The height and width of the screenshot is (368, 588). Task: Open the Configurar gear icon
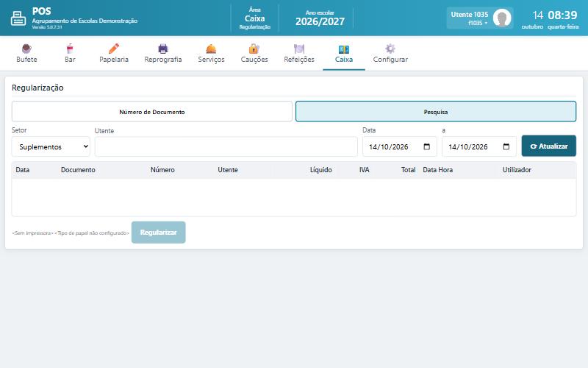(390, 49)
